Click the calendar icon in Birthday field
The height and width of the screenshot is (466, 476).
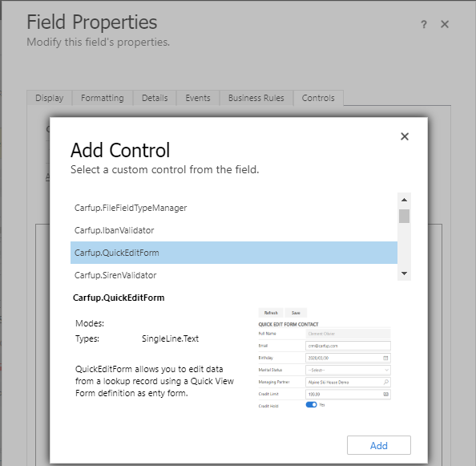[x=385, y=358]
